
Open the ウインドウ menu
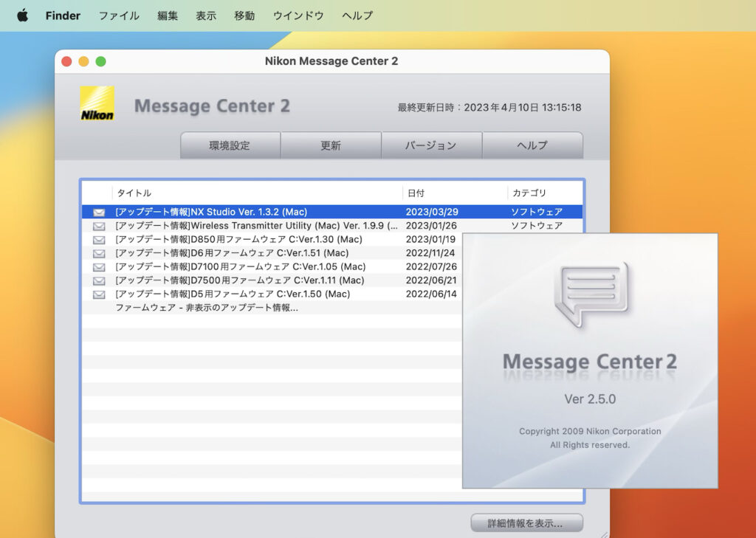298,15
